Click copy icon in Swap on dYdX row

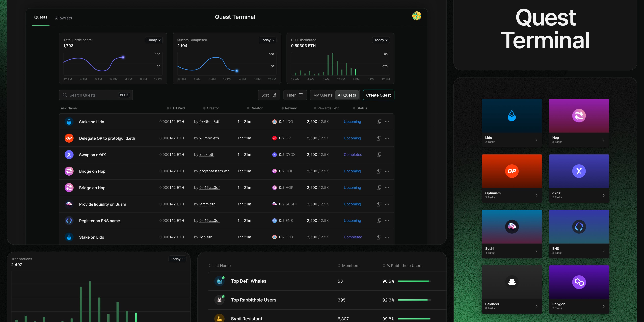click(379, 155)
